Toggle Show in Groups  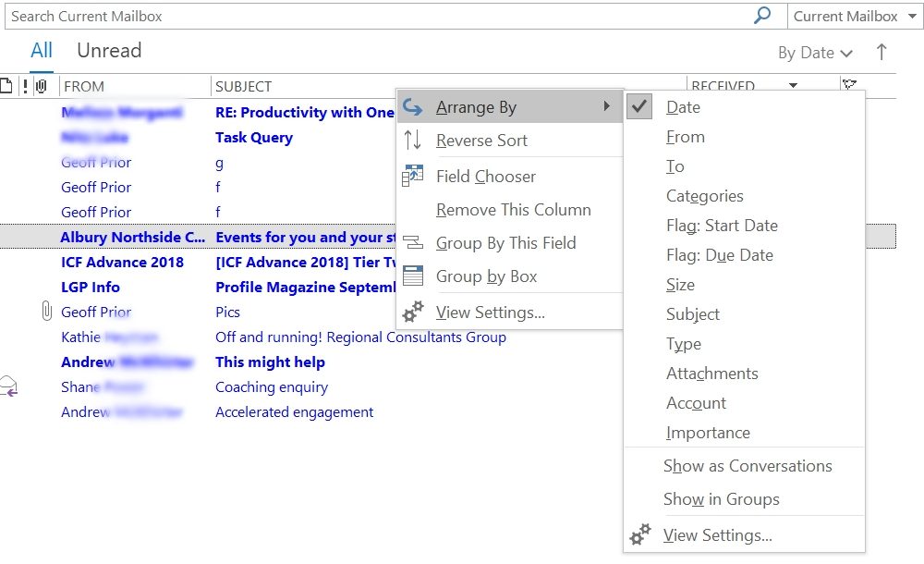tap(744, 499)
